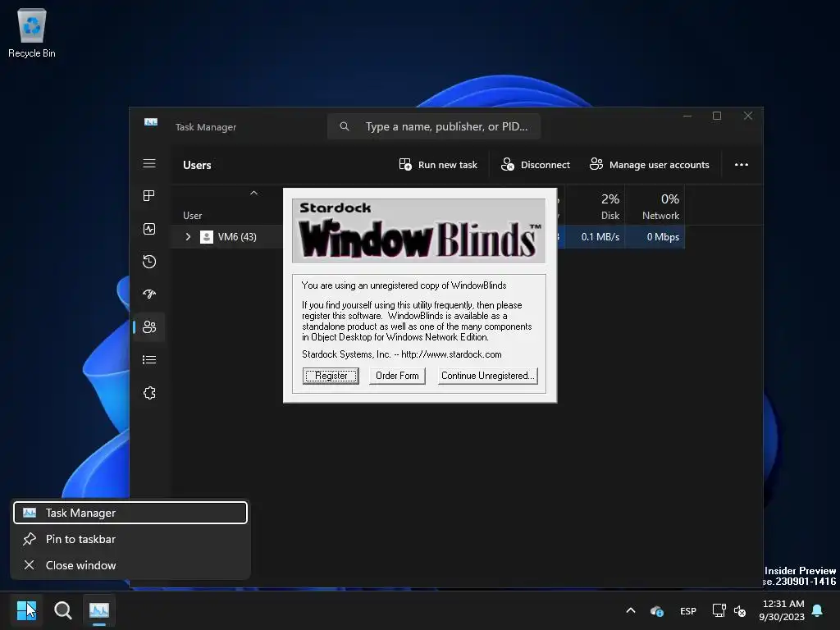Open the notification bell icon
Viewport: 840px width, 630px height.
[818, 610]
